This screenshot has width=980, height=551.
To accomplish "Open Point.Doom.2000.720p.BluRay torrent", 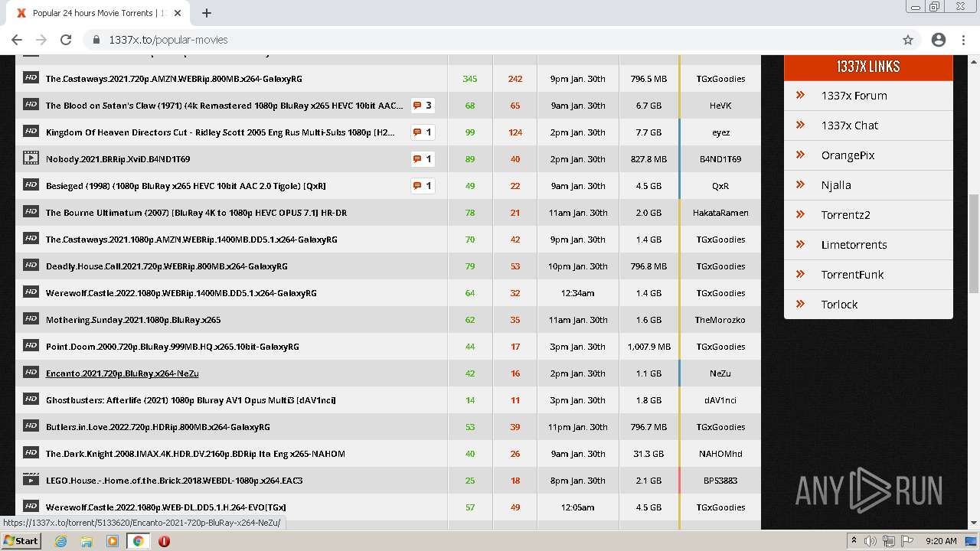I will [x=172, y=347].
